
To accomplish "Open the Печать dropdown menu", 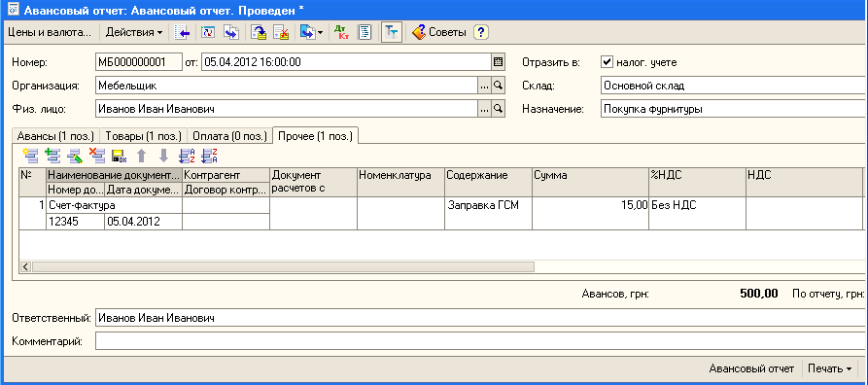I will [829, 368].
